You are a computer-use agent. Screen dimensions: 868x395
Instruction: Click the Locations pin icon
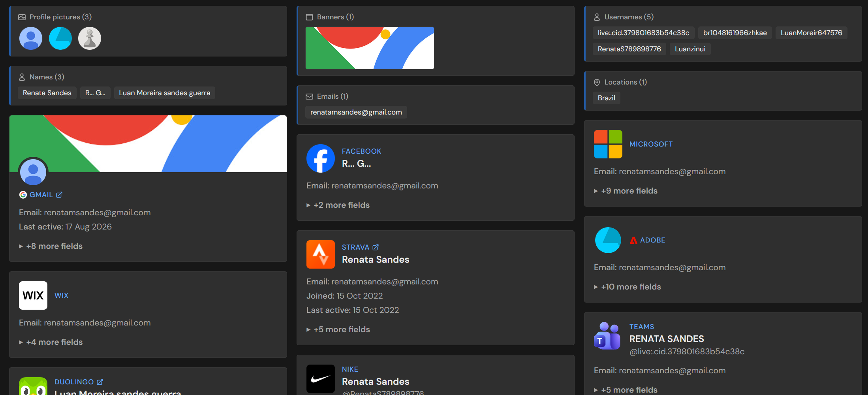point(597,82)
